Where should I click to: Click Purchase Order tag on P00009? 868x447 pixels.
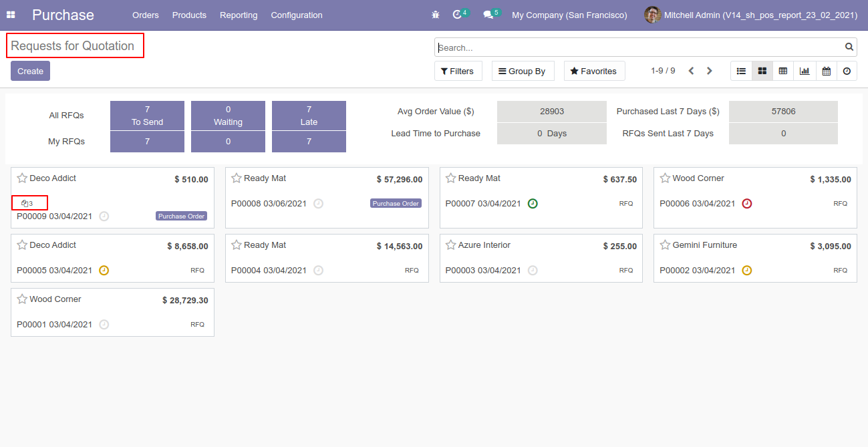click(x=182, y=216)
